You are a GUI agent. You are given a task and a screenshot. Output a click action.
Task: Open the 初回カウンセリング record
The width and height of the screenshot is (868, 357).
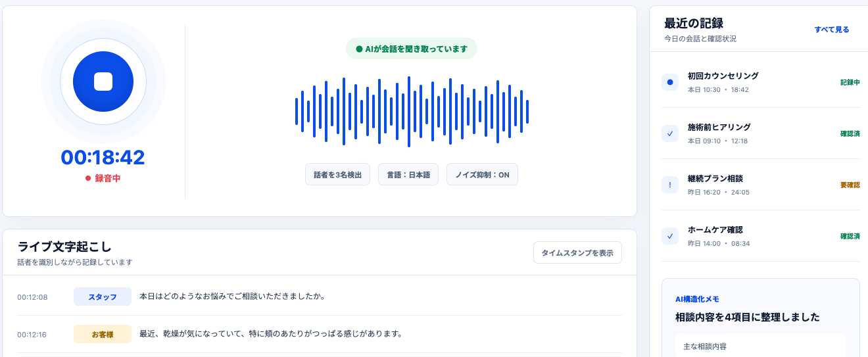761,82
